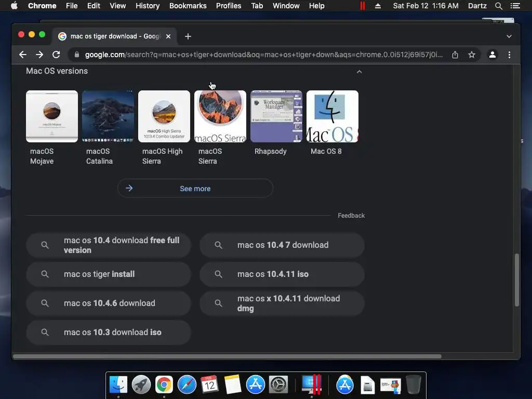
Task: Open the first App Store icon in the Dock
Action: (256, 384)
